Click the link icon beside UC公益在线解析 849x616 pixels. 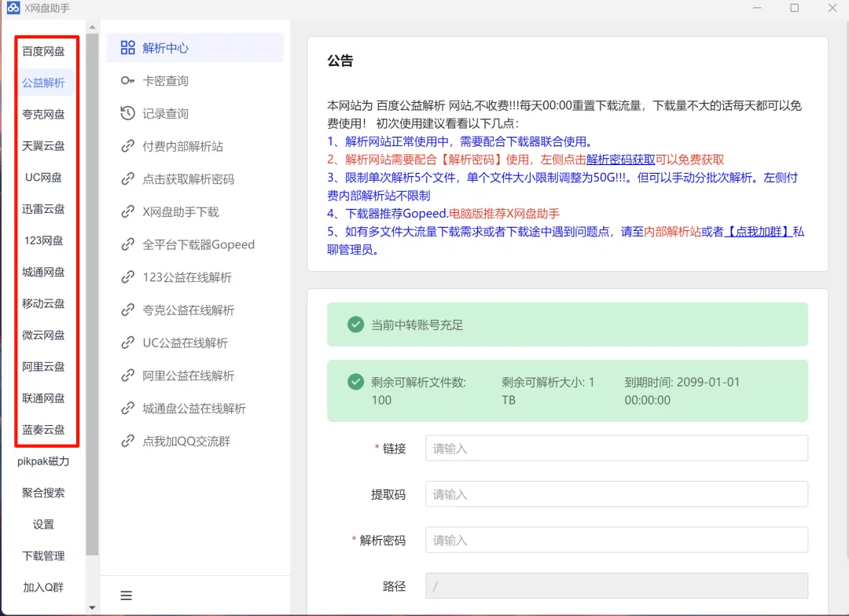(x=128, y=343)
